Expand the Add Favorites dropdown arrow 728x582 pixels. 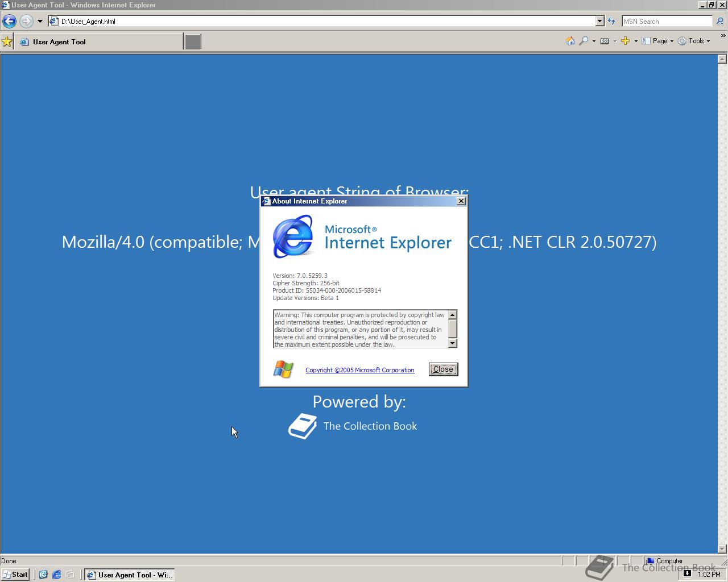(x=636, y=41)
